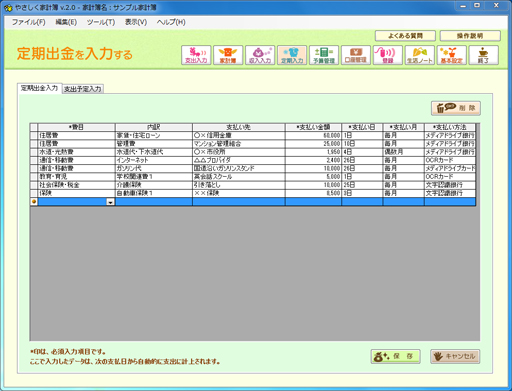
Task: Open the 予算管理 budget management screen
Action: [x=324, y=55]
